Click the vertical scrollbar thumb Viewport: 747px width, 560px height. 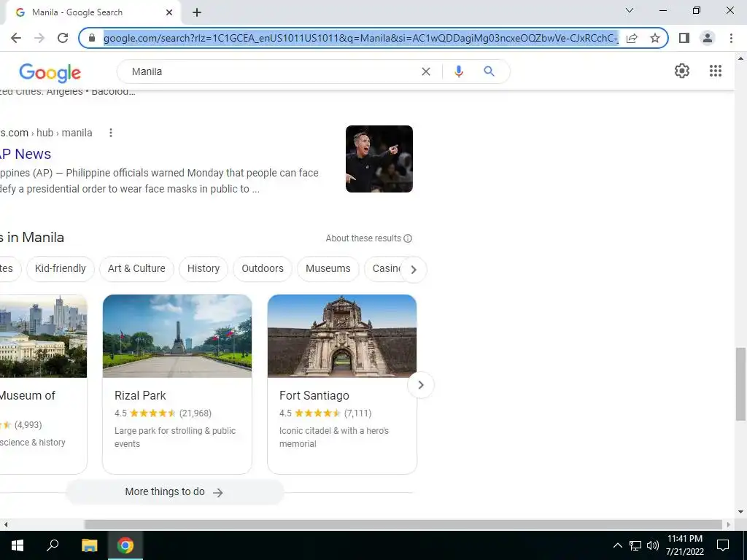tap(740, 384)
